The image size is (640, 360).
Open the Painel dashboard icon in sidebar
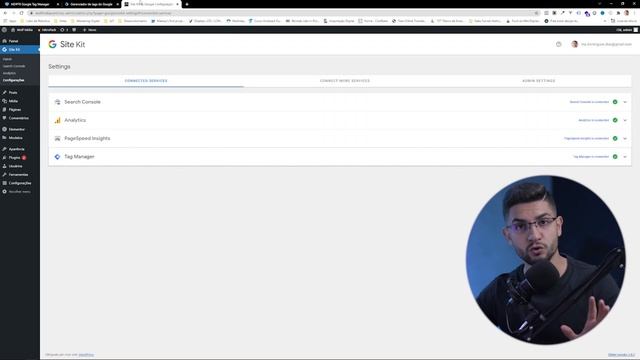pos(4,41)
